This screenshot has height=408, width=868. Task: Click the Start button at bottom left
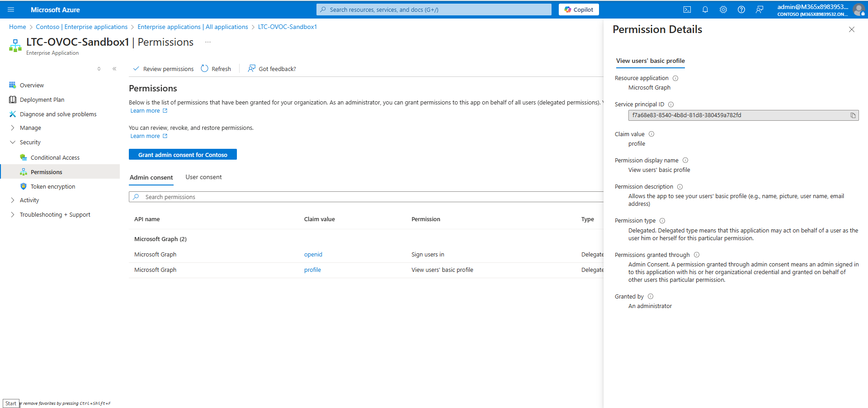pos(11,403)
